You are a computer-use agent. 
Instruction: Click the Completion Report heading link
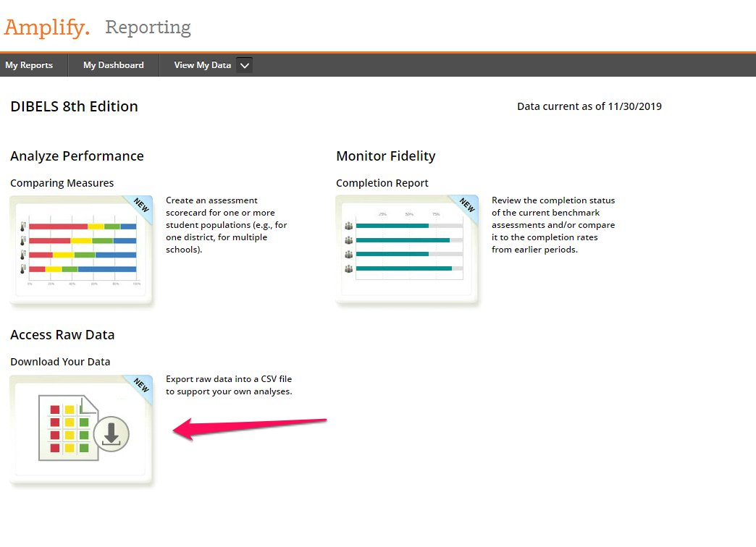pos(382,183)
